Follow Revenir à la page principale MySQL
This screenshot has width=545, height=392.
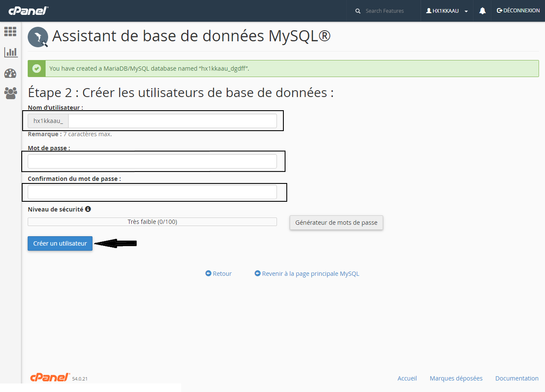point(307,274)
